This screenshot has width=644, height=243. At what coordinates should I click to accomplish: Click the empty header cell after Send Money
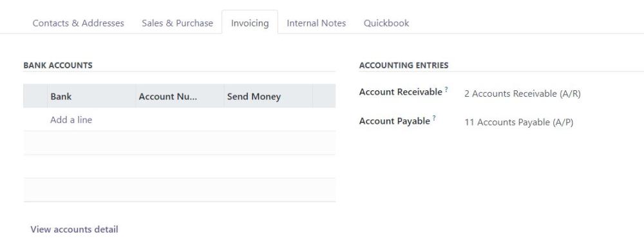pyautogui.click(x=324, y=96)
